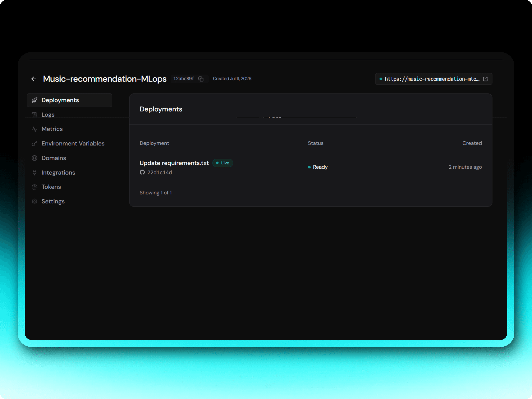This screenshot has height=399, width=532.
Task: Click the Tokens fingerprint icon
Action: point(34,187)
